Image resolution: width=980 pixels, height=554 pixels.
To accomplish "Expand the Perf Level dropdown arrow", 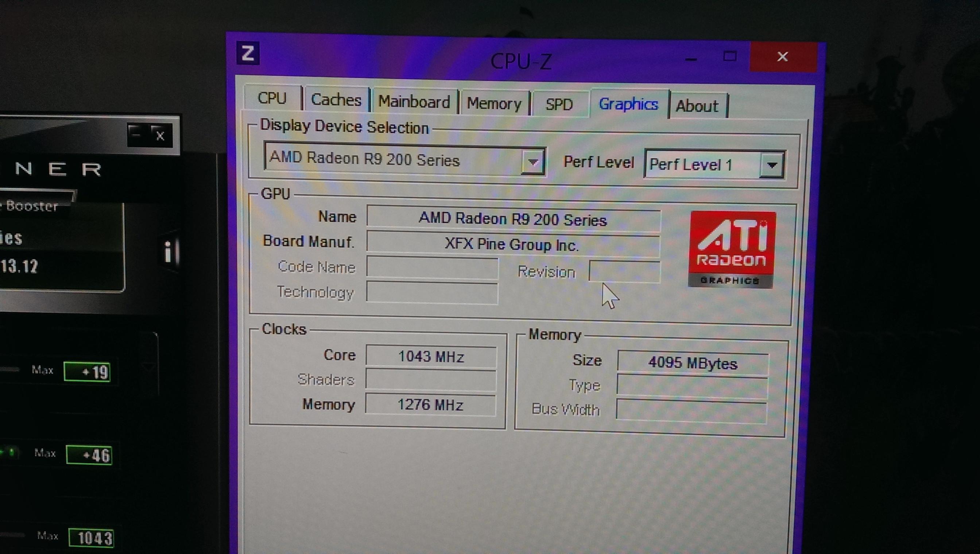I will click(771, 165).
